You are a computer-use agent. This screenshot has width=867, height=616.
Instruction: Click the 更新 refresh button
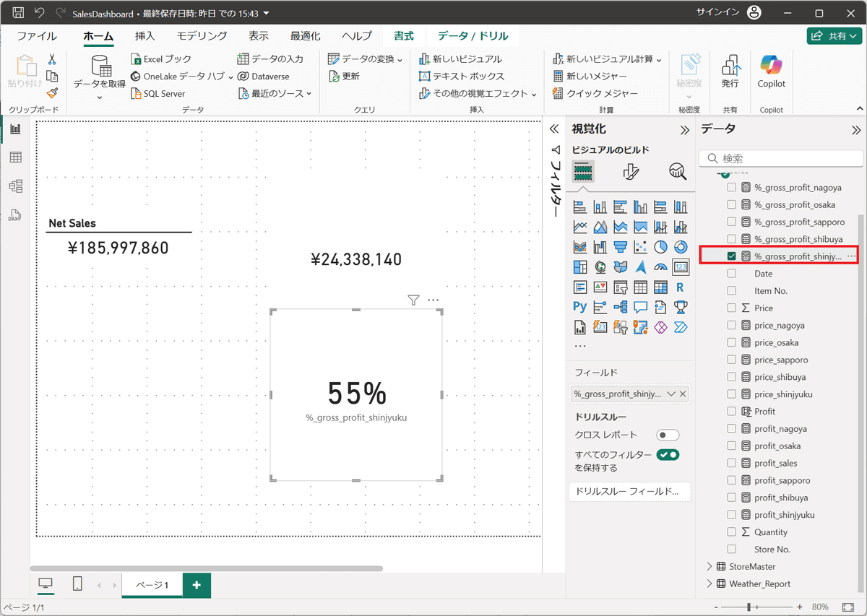[344, 76]
